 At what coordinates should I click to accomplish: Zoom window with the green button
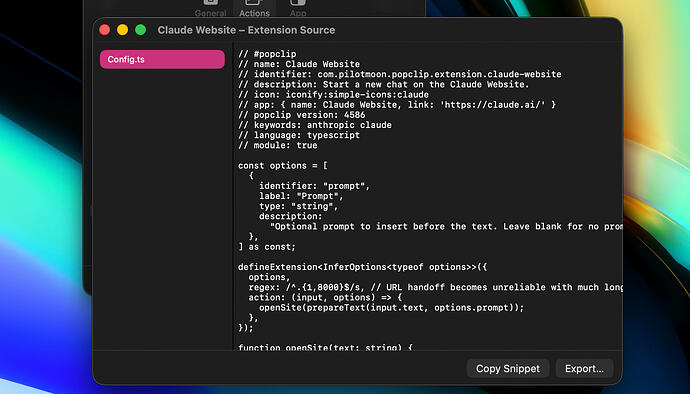tap(140, 30)
